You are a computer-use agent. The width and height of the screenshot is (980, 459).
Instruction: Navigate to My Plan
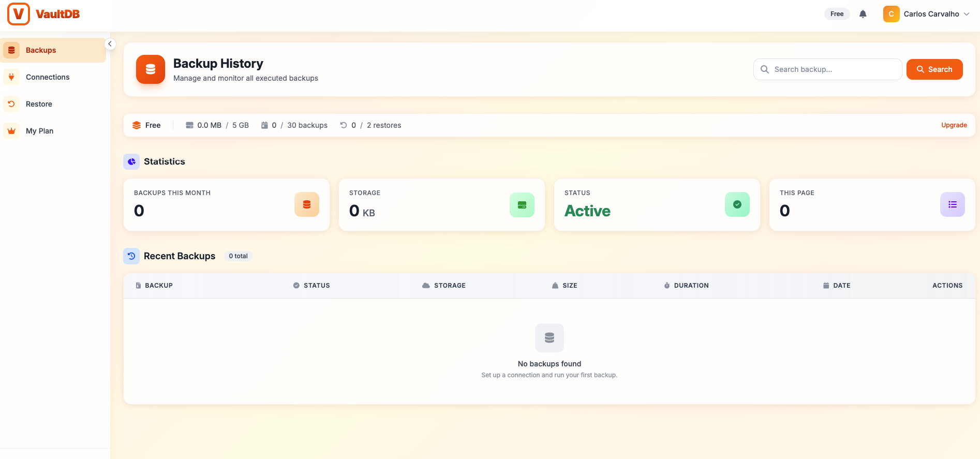pos(53,131)
